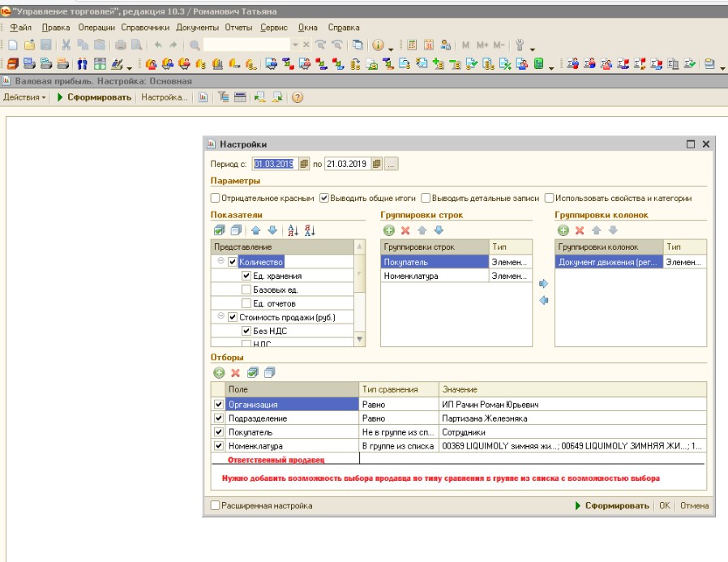Screen dimensions: 728x562
Task: Check all indicators in Показатели toolbar
Action: pos(219,231)
